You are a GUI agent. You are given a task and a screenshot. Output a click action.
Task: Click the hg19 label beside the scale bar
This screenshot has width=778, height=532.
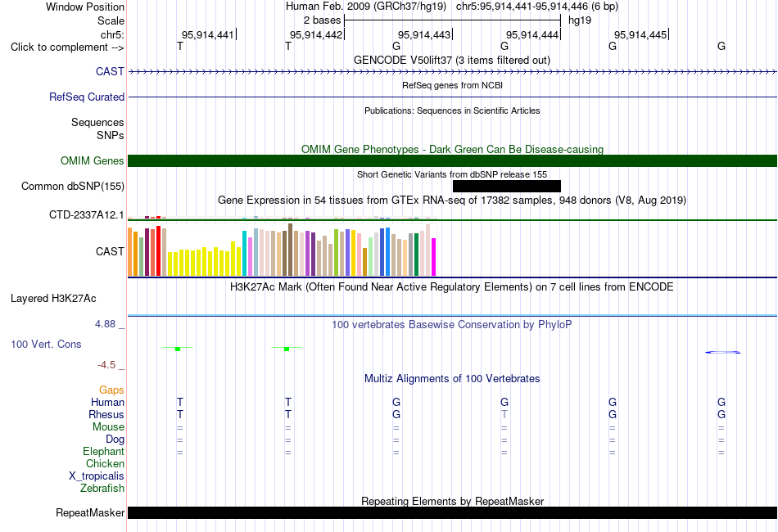tap(580, 20)
